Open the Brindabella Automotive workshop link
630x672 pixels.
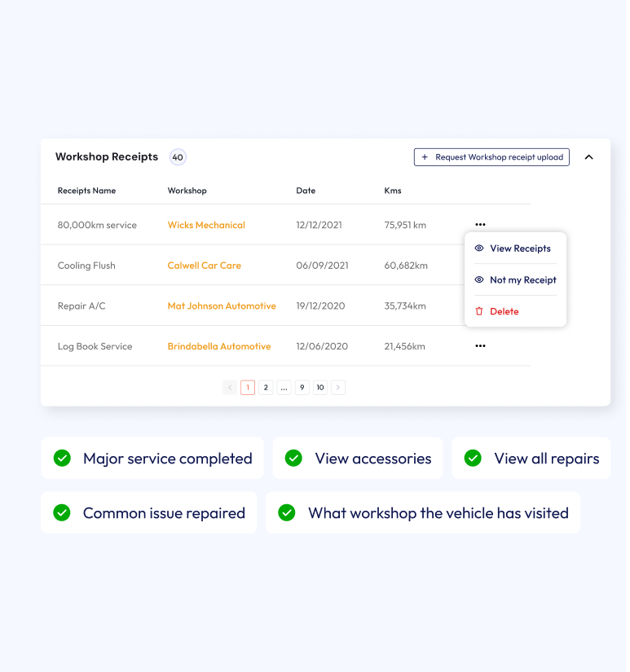(218, 346)
